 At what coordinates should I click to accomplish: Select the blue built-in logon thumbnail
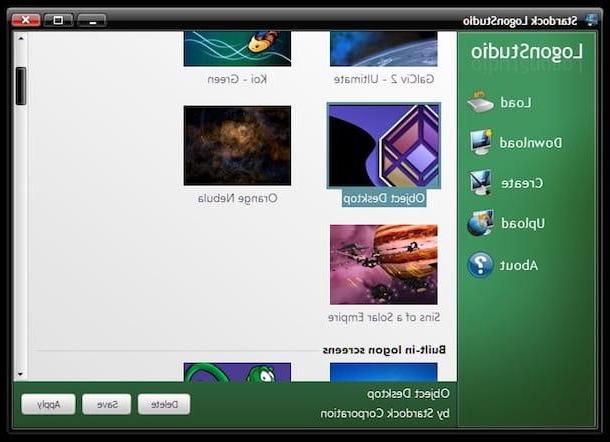pos(384,372)
